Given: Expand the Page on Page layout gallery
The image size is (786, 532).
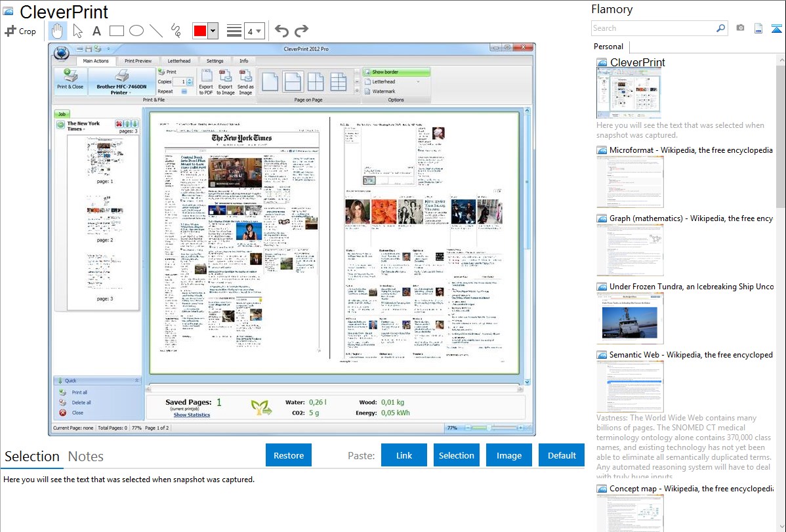Looking at the screenshot, I should click(x=357, y=91).
